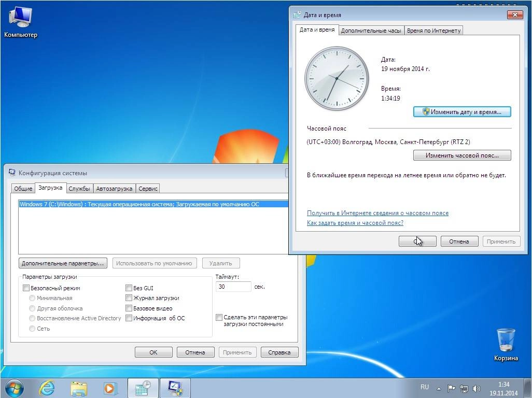Click the Таймаут input field

pos(233,287)
